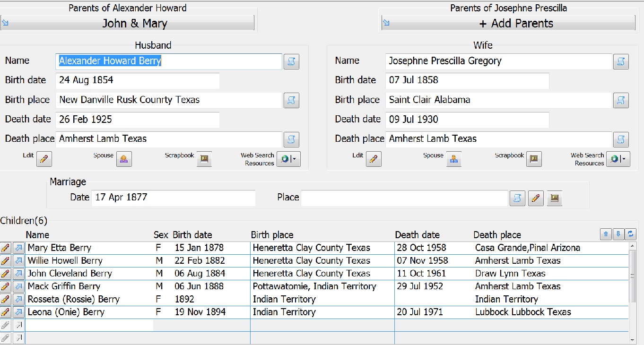Go to Mack Griffin Berry's family arrow
Image resolution: width=644 pixels, height=345 pixels.
pos(18,286)
